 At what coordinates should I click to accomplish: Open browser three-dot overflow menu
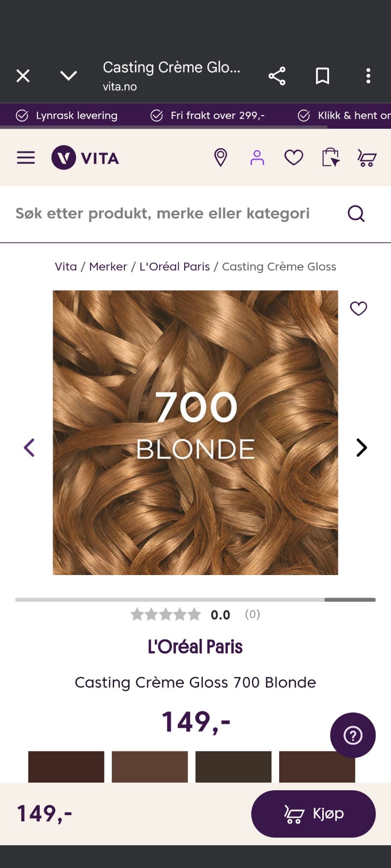tap(368, 76)
